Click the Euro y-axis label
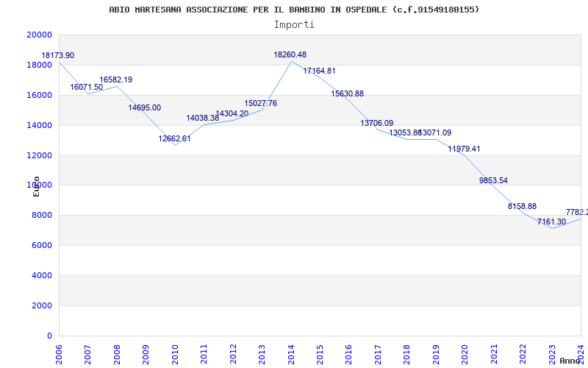Viewport: 588px width, 368px height. [x=36, y=186]
